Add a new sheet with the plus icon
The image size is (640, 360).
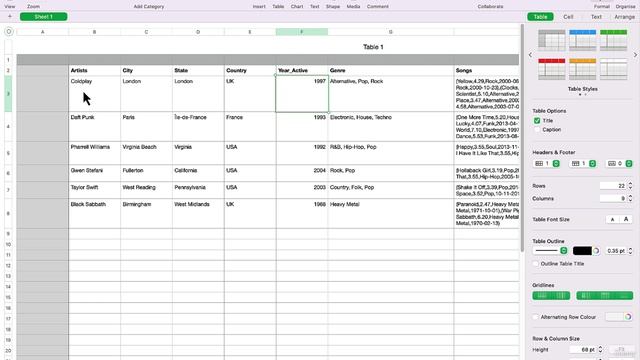tap(10, 16)
